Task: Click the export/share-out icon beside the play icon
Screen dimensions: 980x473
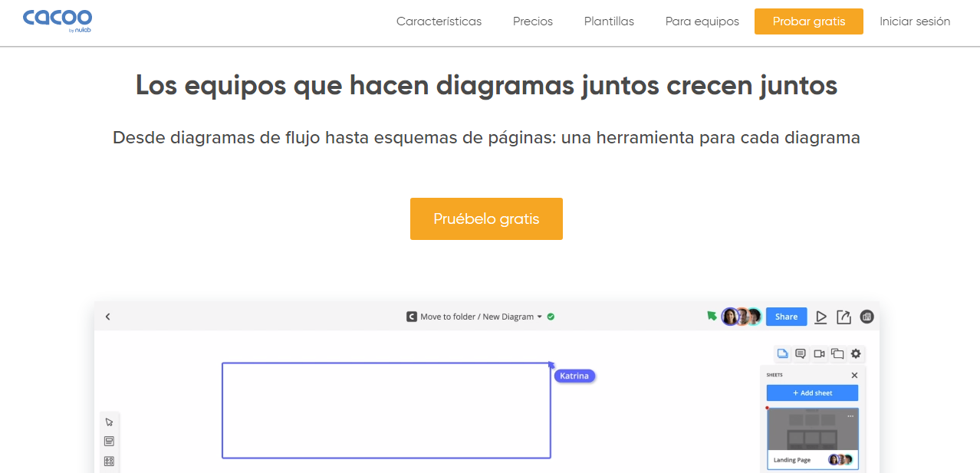Action: [844, 317]
